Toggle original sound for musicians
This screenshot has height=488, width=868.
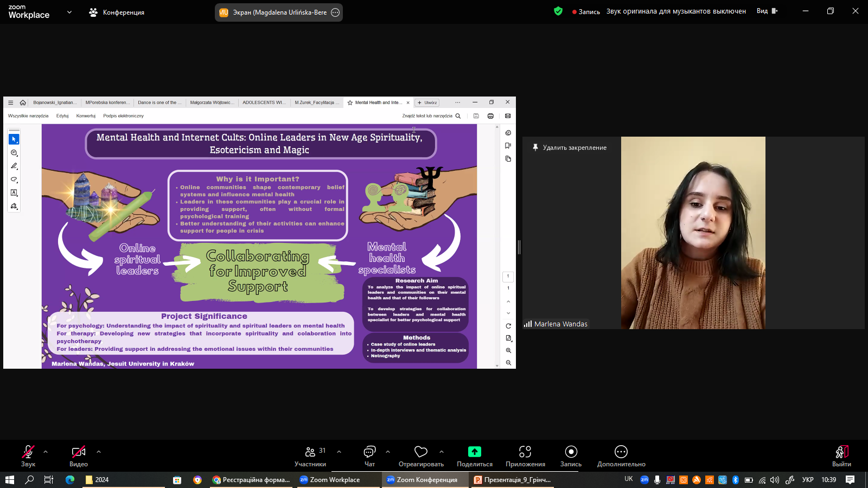click(676, 11)
